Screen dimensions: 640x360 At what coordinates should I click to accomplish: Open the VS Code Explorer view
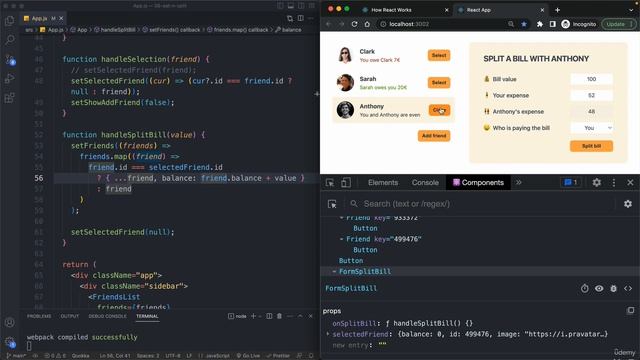9,20
